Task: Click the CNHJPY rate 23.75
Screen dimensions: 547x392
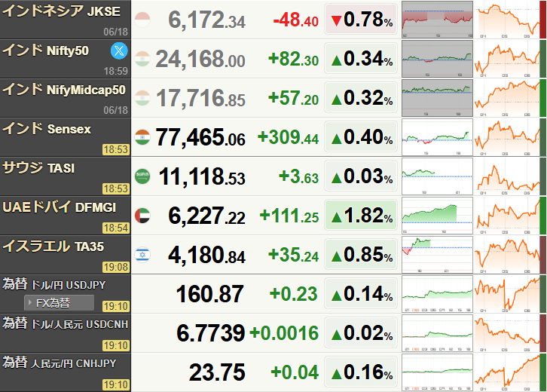Action: [217, 372]
